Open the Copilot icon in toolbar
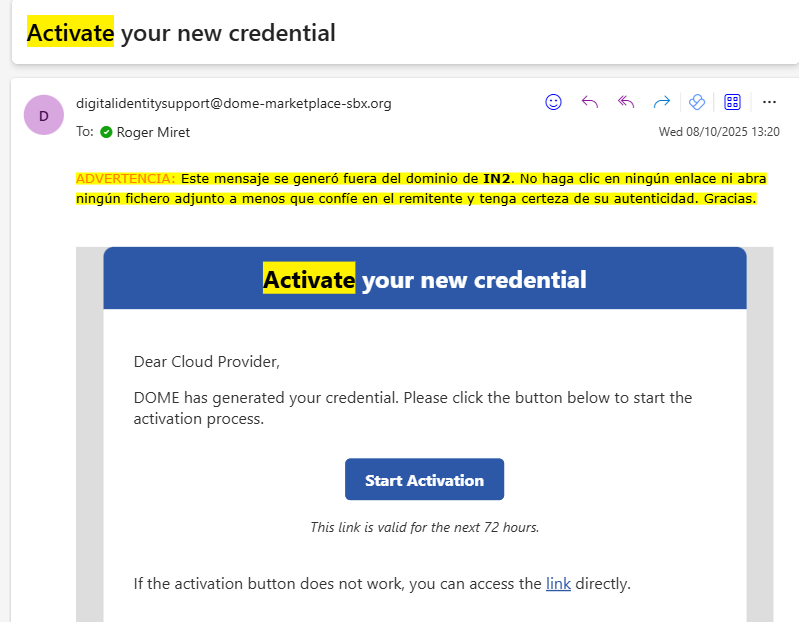Screen dimensions: 799x622 click(698, 102)
